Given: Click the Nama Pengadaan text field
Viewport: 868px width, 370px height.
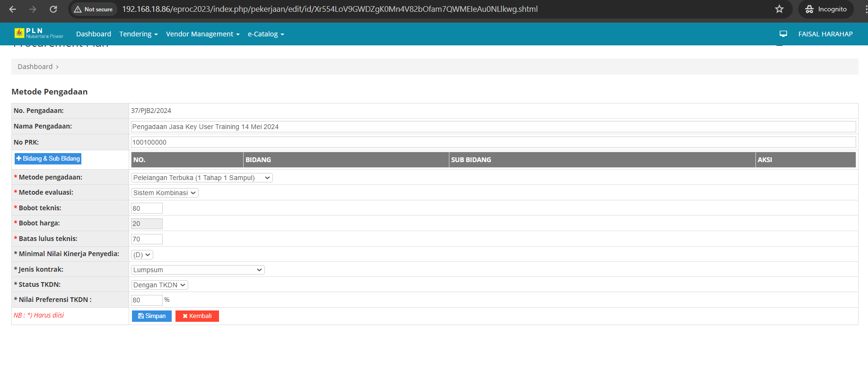Looking at the screenshot, I should pos(492,127).
